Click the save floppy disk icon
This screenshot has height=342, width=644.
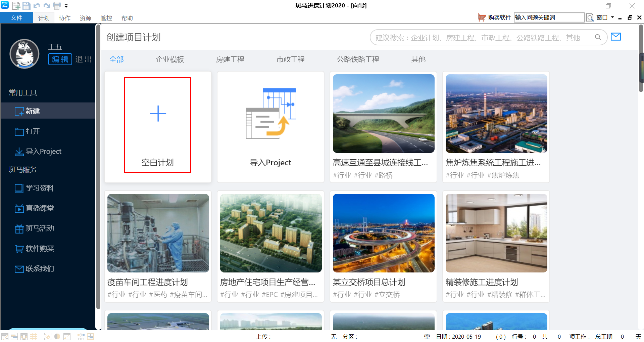pyautogui.click(x=26, y=6)
